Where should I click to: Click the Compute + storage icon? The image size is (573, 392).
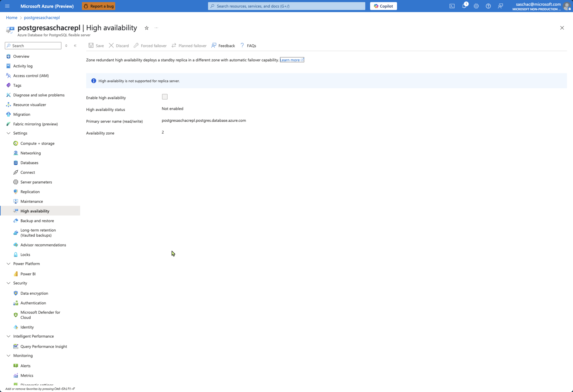point(16,143)
